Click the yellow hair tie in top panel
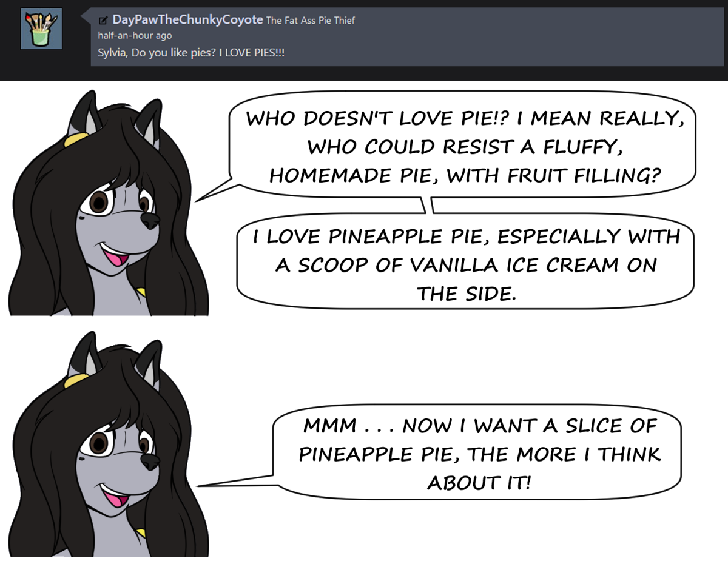Screen dimensions: 728x564 coord(73,141)
